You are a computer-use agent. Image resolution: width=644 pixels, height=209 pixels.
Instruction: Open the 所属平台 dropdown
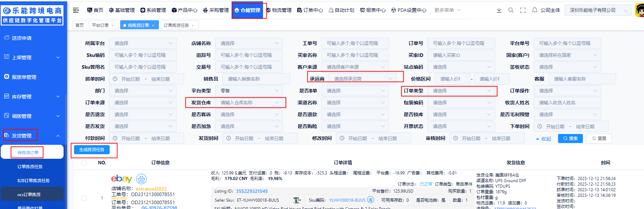[x=142, y=43]
